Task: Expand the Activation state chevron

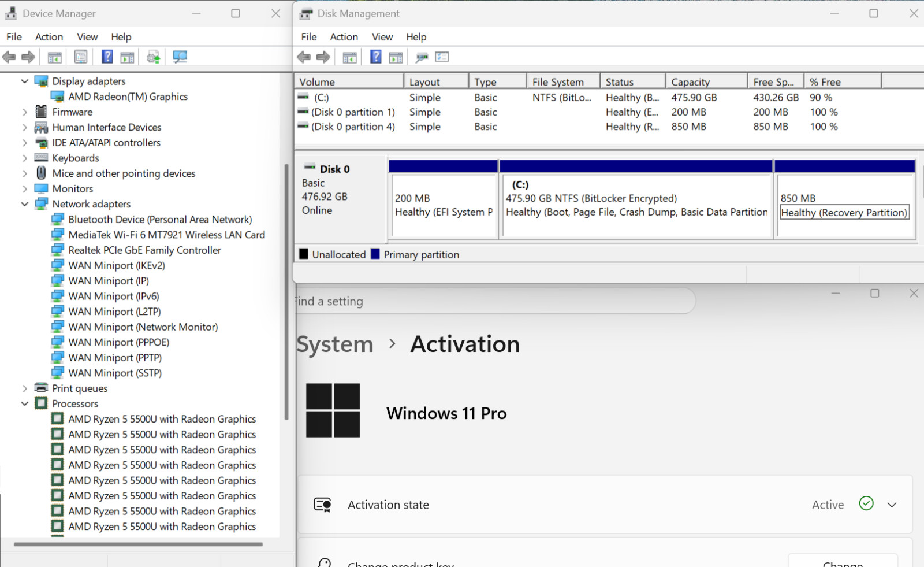Action: (x=892, y=505)
